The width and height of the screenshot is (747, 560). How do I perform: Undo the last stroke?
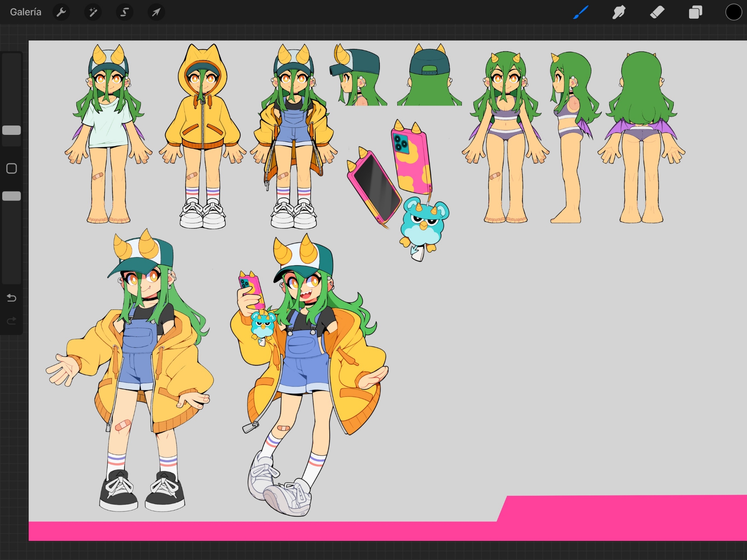click(x=12, y=298)
